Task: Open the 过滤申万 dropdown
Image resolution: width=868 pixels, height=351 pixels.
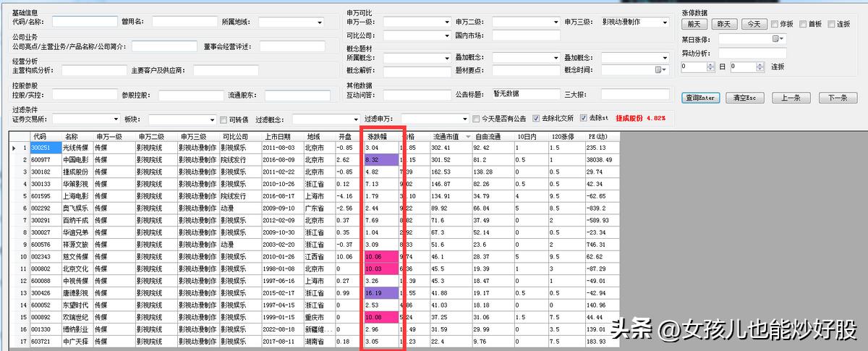Action: click(x=464, y=119)
